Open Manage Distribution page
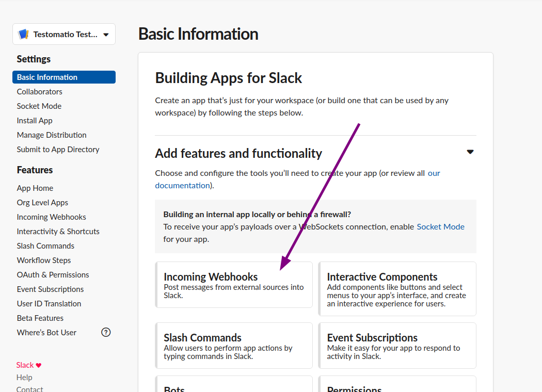Viewport: 542px width, 392px height. pos(52,135)
